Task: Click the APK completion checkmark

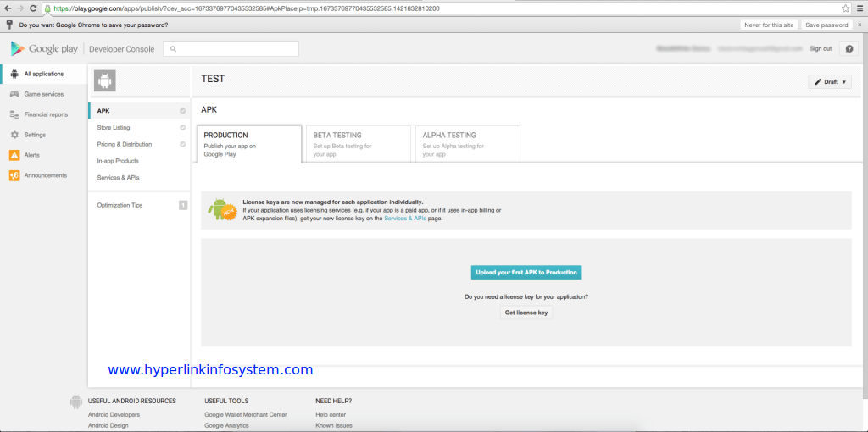Action: point(183,111)
